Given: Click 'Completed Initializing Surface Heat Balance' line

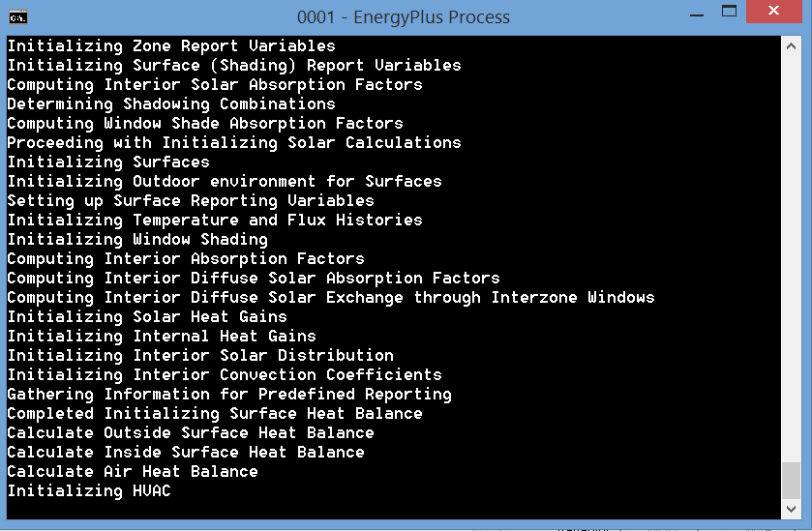Looking at the screenshot, I should click(x=215, y=414).
